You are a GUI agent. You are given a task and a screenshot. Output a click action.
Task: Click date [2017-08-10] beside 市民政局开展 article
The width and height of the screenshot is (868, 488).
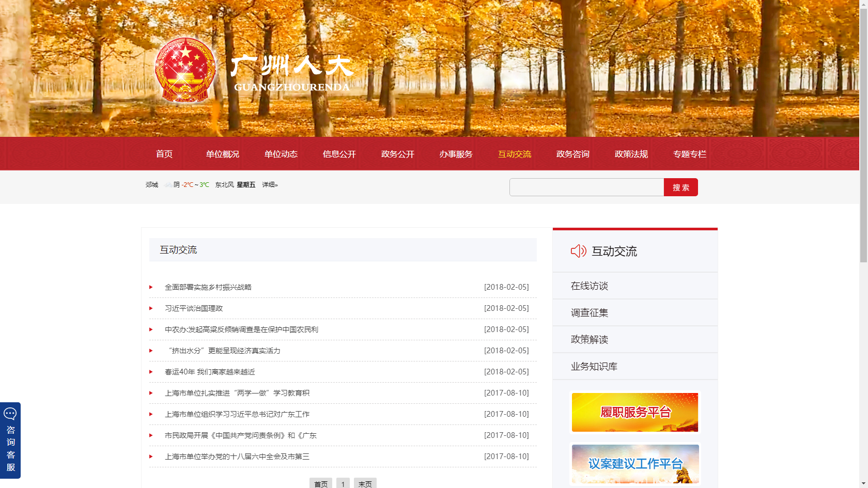point(506,435)
